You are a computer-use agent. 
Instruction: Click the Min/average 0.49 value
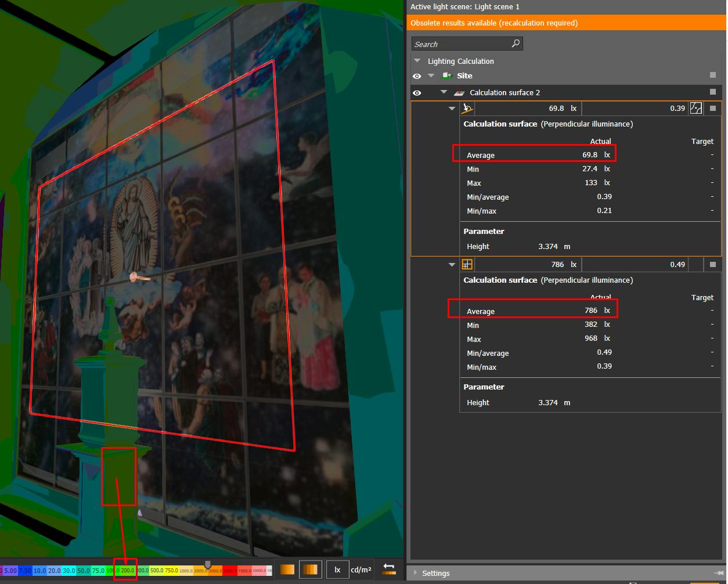click(x=604, y=352)
